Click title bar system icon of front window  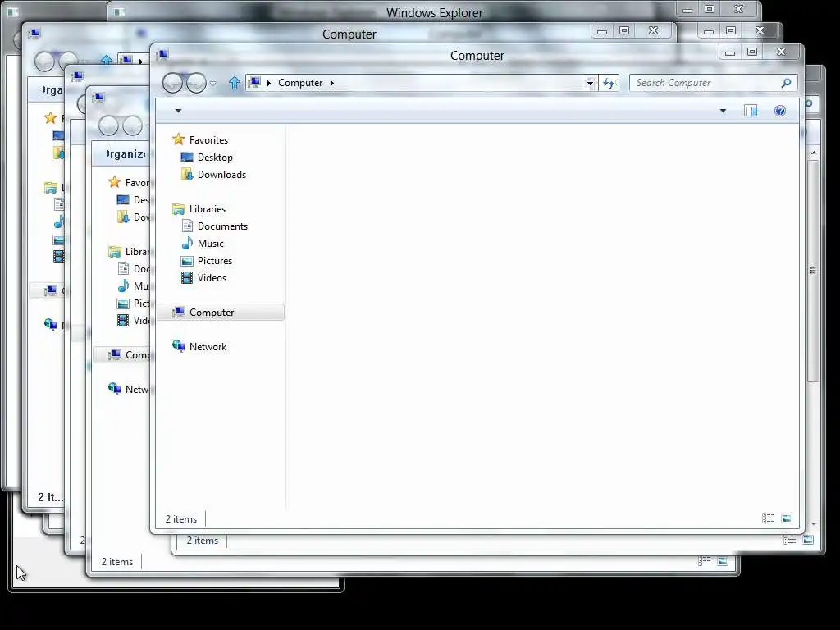pyautogui.click(x=162, y=54)
